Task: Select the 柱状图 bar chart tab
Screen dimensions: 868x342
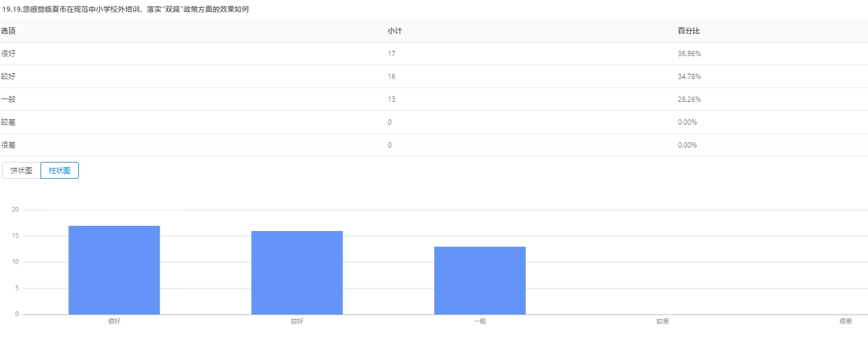Action: pyautogui.click(x=59, y=170)
